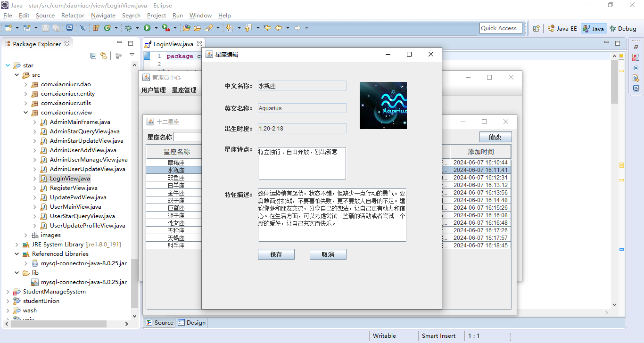Click the Package Explorer horizontal scrollbar
This screenshot has width=644, height=343.
click(x=66, y=324)
